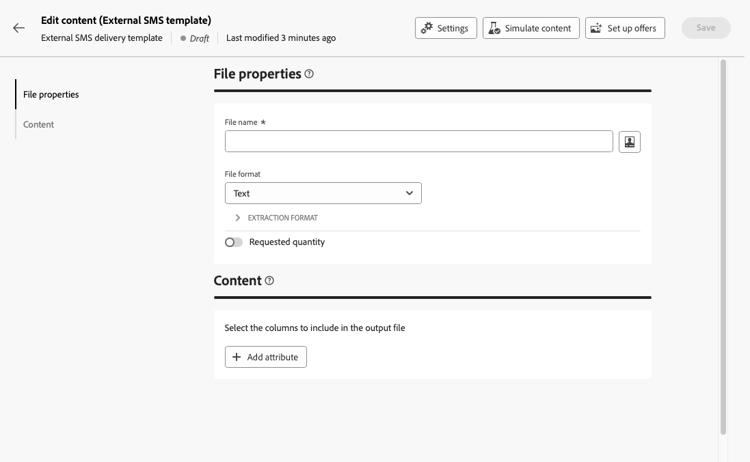Screen dimensions: 750x462
Task: Expand the Extraction Format section
Action: pos(238,218)
